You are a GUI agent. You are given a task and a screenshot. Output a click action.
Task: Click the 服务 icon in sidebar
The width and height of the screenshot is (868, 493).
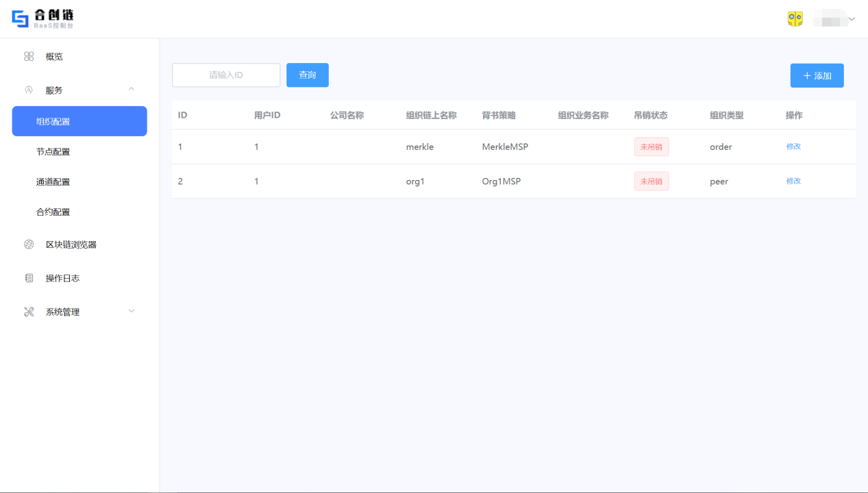point(29,90)
